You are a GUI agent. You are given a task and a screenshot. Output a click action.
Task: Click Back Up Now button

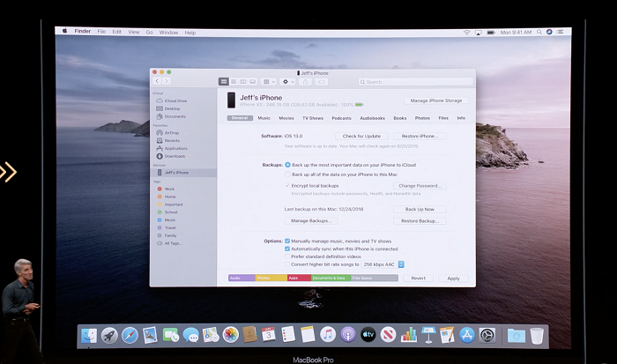click(x=420, y=210)
